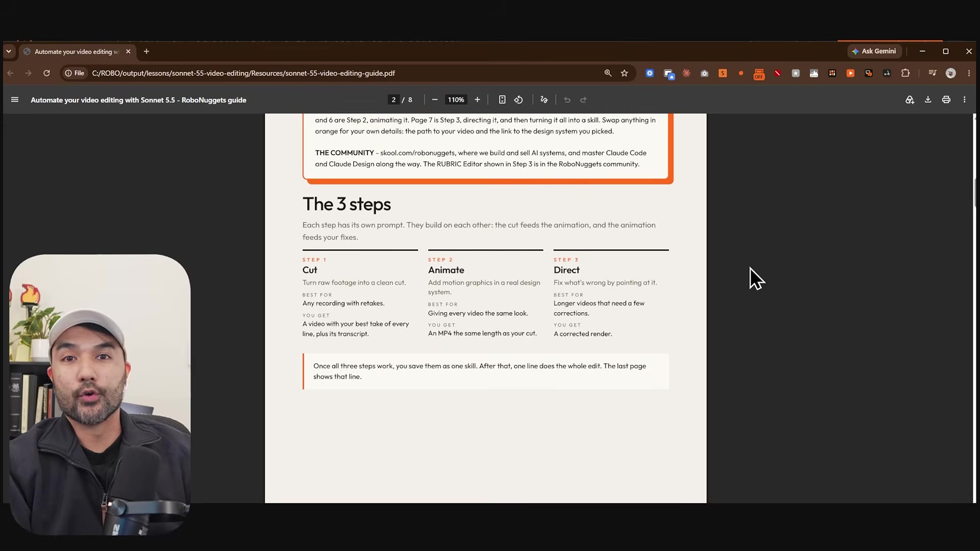View site information for the File URL

(75, 73)
